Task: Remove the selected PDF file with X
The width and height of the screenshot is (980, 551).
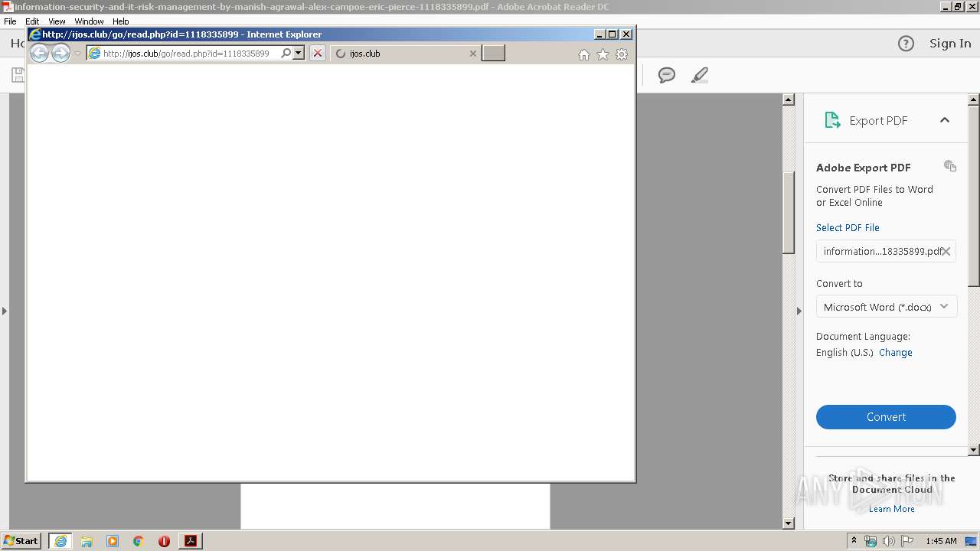Action: tap(946, 251)
